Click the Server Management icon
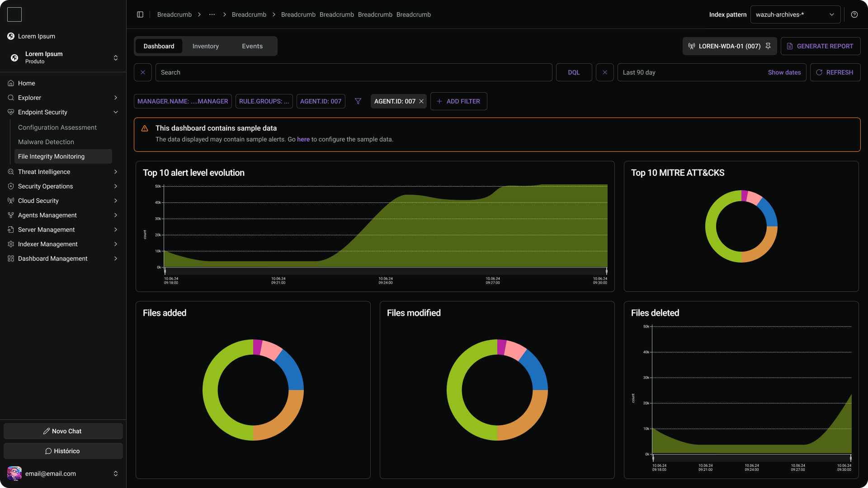The image size is (868, 488). (11, 230)
